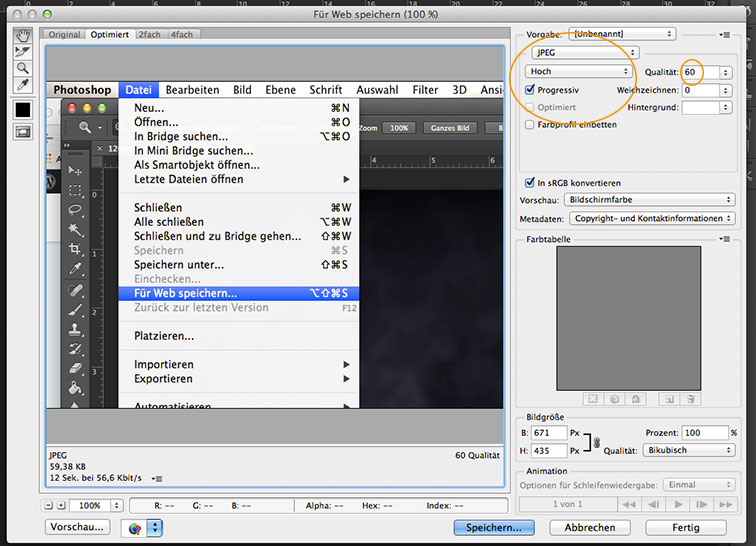The width and height of the screenshot is (756, 546).
Task: Click the Fertig button
Action: [x=686, y=527]
